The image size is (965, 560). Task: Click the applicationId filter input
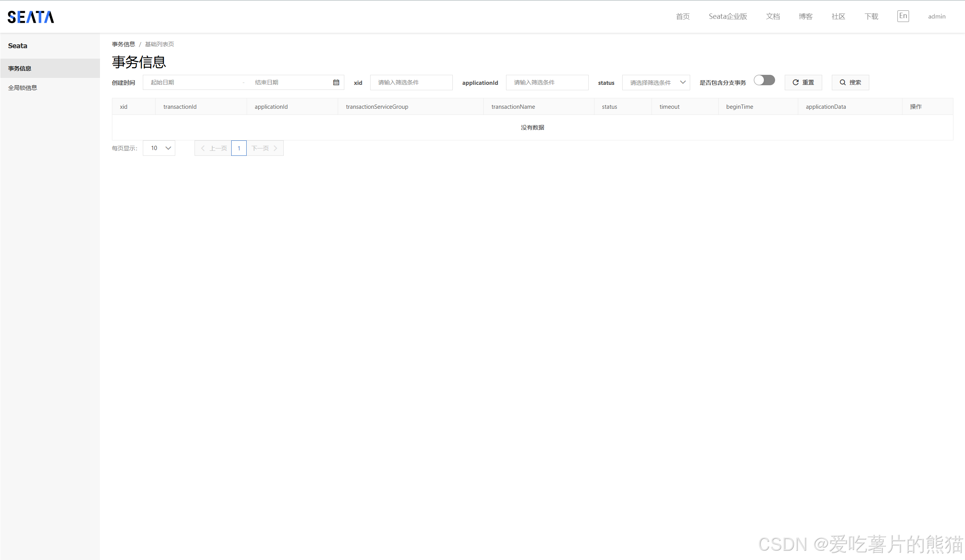(547, 83)
